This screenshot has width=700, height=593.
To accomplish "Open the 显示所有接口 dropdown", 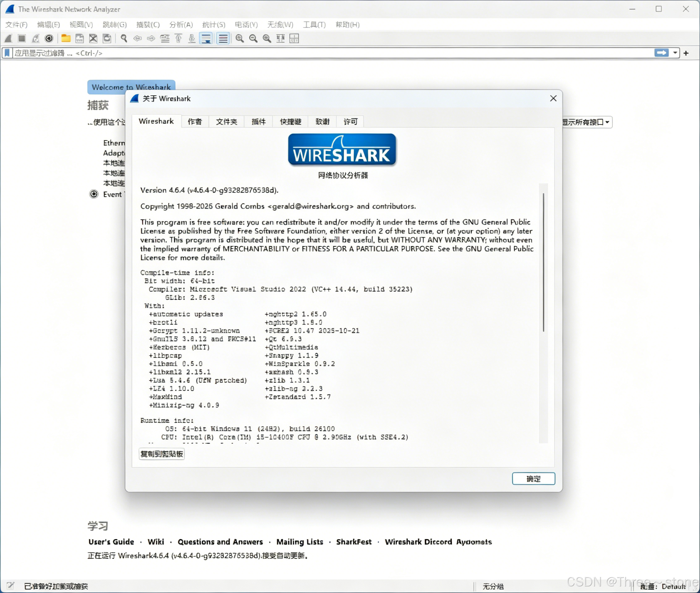I will pyautogui.click(x=587, y=122).
